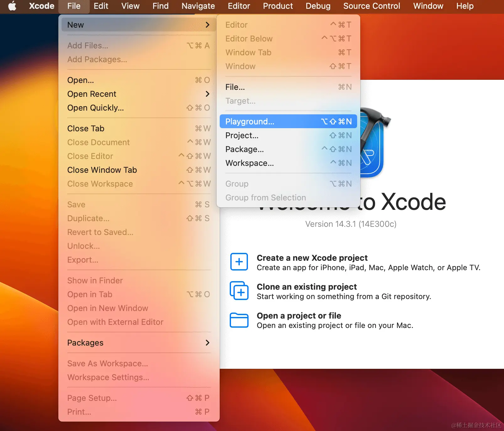
Task: Click Unlock… in File menu
Action: coord(139,246)
